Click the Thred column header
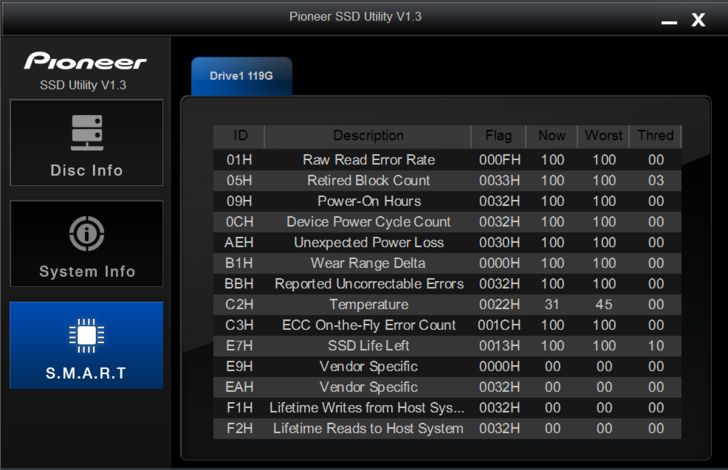728x470 pixels. point(656,136)
